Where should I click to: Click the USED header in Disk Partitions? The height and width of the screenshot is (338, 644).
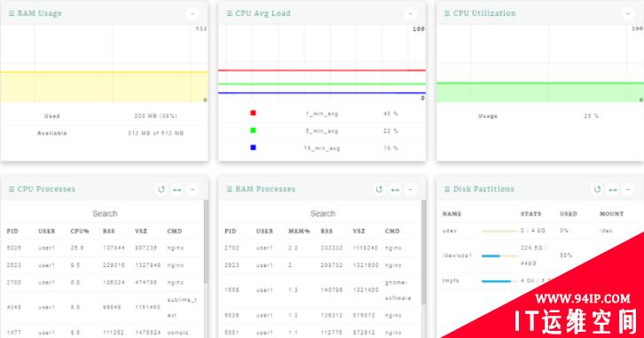coord(569,214)
